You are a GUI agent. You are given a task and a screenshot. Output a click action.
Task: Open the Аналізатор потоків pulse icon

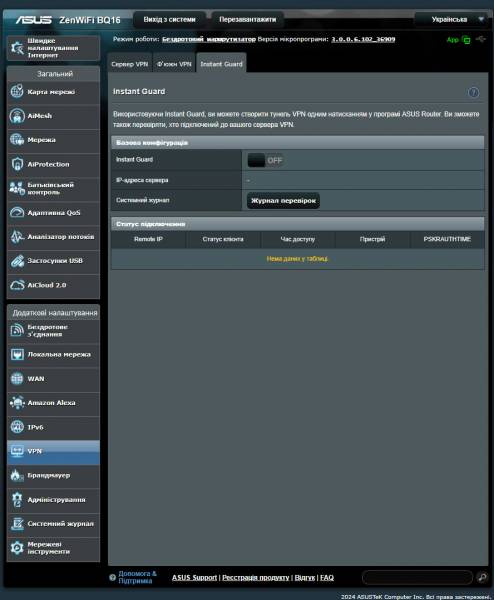17,236
